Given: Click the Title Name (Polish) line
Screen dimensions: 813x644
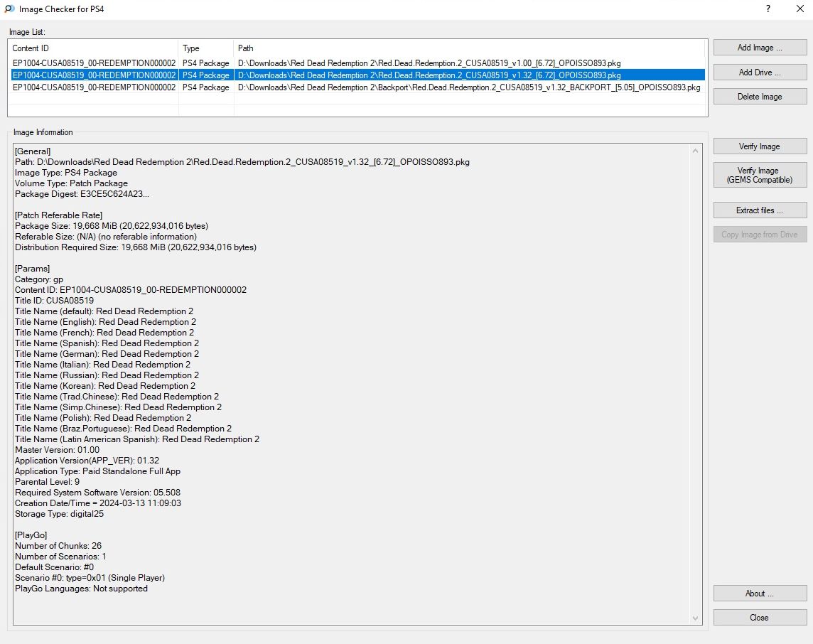Looking at the screenshot, I should 103,418.
